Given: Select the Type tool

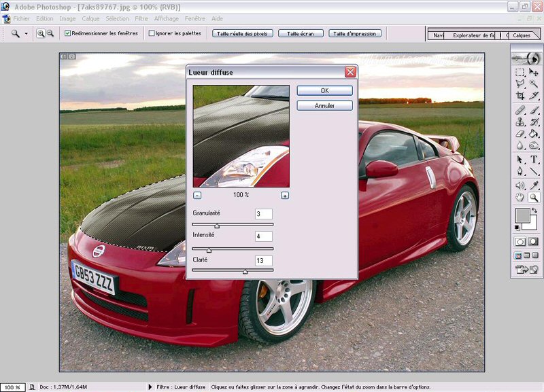Looking at the screenshot, I should pyautogui.click(x=534, y=160).
